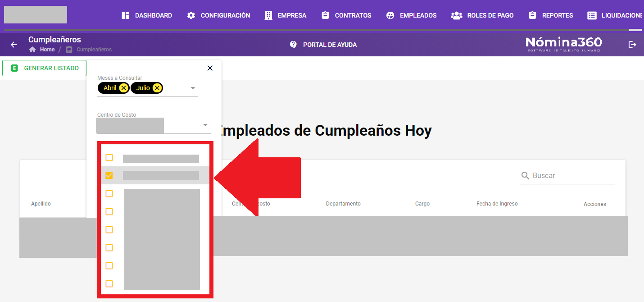Screen dimensions: 644x302
Task: Uncheck the selected second cost center checkbox
Action: coord(109,176)
